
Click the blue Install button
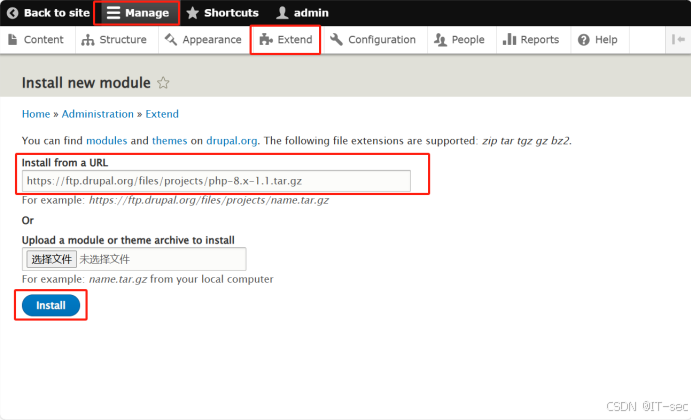(51, 305)
